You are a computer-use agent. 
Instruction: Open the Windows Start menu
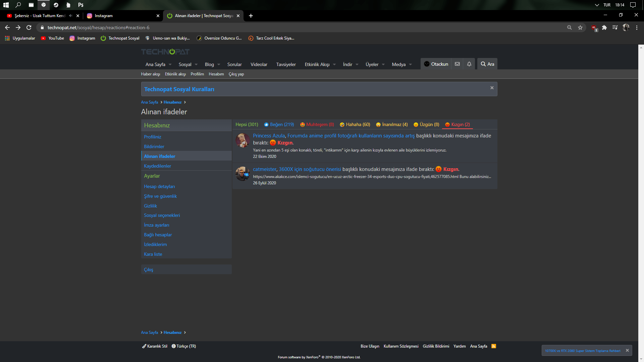click(x=6, y=5)
